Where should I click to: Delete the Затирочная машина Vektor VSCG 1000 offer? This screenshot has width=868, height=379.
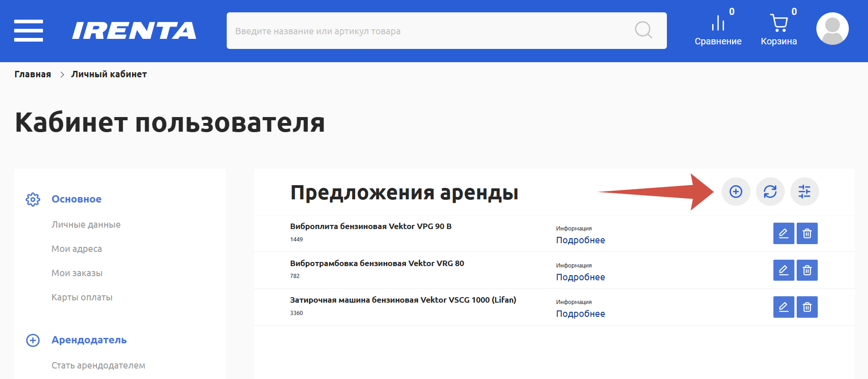coord(807,307)
